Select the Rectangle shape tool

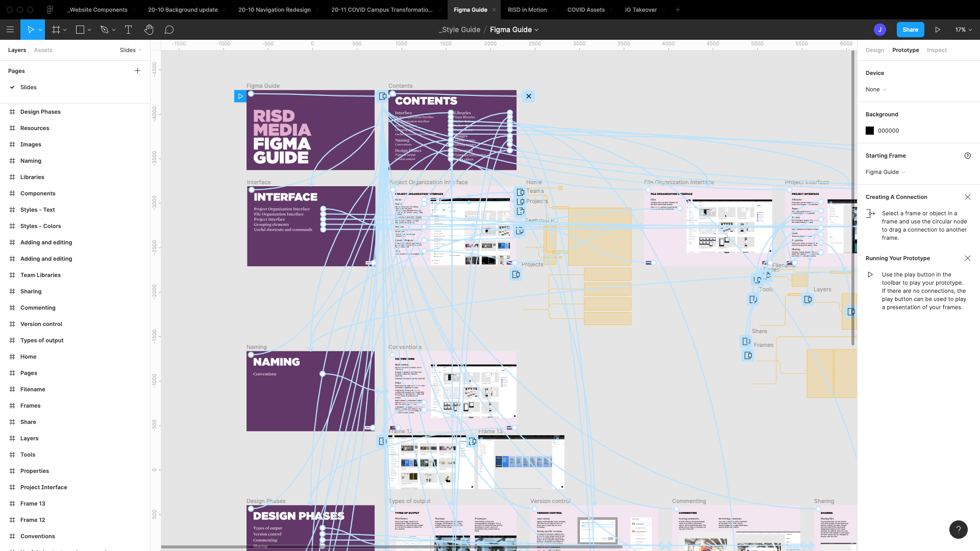(80, 30)
